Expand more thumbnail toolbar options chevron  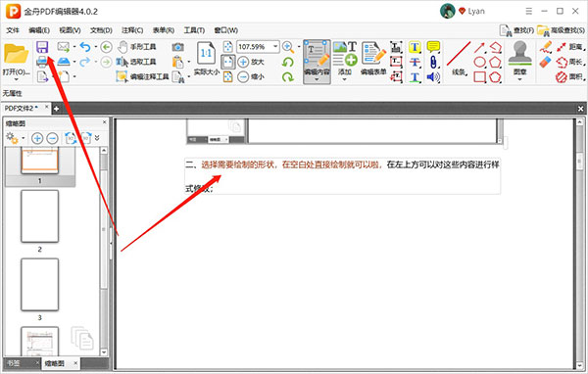(97, 138)
